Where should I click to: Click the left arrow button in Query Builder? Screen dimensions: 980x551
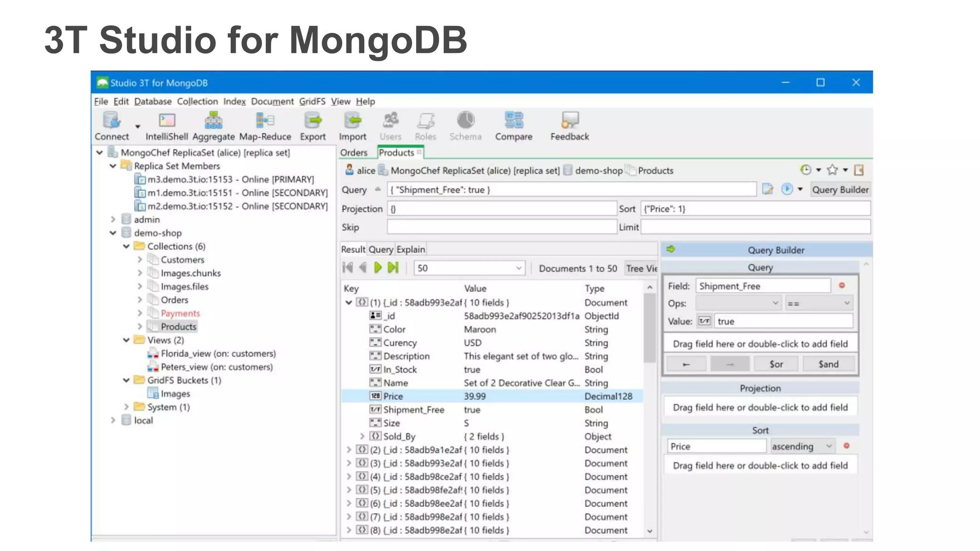686,364
